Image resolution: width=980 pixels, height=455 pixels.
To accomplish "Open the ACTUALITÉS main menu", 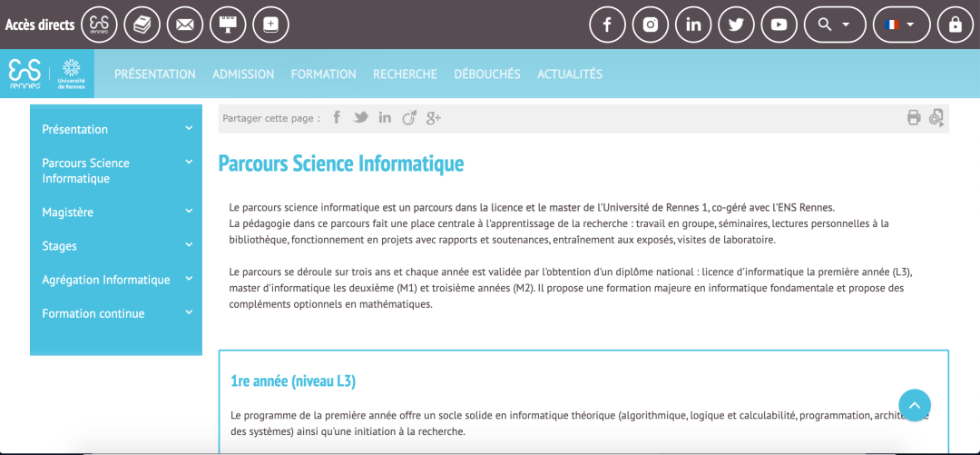I will tap(570, 74).
